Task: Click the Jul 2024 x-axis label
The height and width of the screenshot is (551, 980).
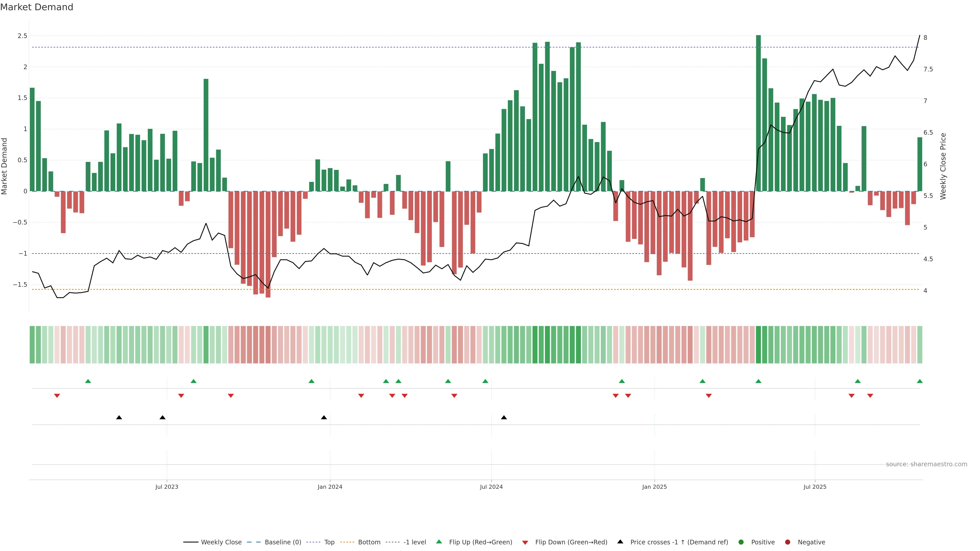Action: [x=491, y=487]
